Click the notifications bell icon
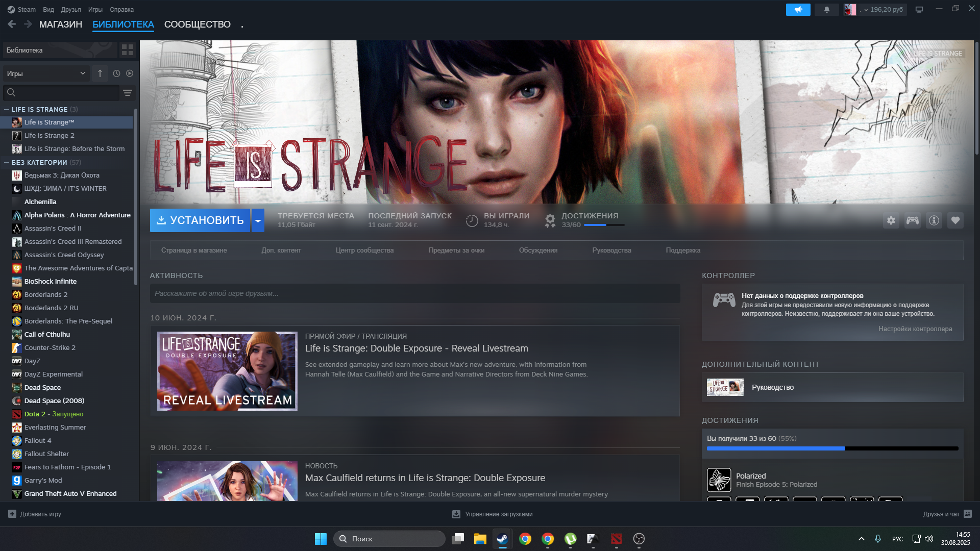Viewport: 980px width, 551px height. (x=826, y=9)
